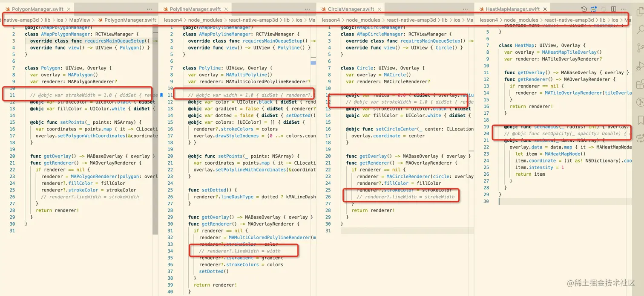Open the Search view from the activity bar
The height and width of the screenshot is (296, 644).
tap(640, 29)
